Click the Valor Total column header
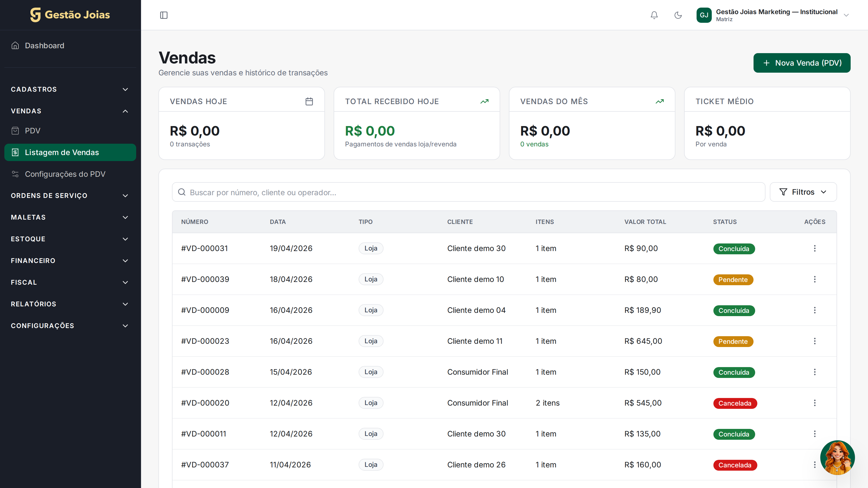The image size is (868, 488). point(645,221)
